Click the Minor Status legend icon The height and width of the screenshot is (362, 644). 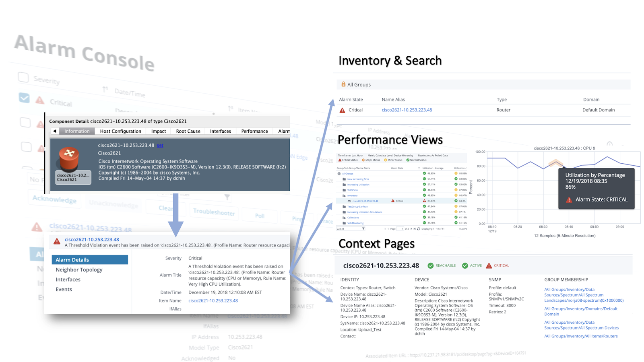coord(385,160)
